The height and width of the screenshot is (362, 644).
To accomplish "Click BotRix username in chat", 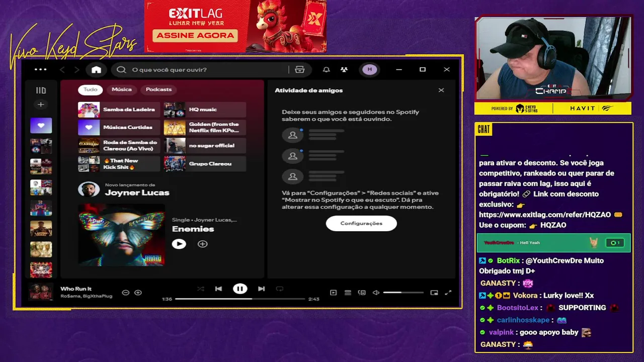I will click(508, 260).
